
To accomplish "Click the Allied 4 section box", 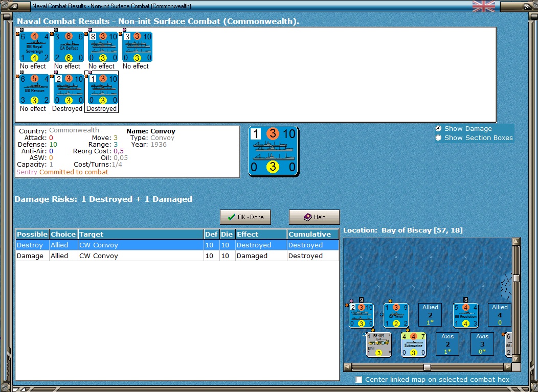I will 500,315.
